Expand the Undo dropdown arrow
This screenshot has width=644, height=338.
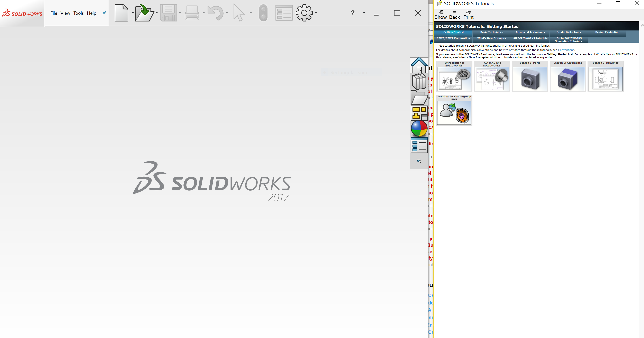pyautogui.click(x=227, y=13)
